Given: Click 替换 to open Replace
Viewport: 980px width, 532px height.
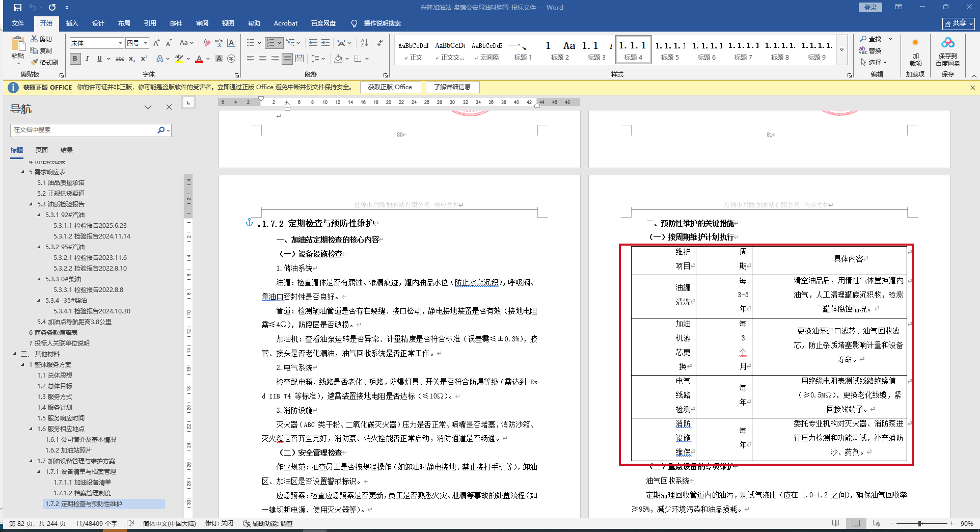Looking at the screenshot, I should [871, 50].
